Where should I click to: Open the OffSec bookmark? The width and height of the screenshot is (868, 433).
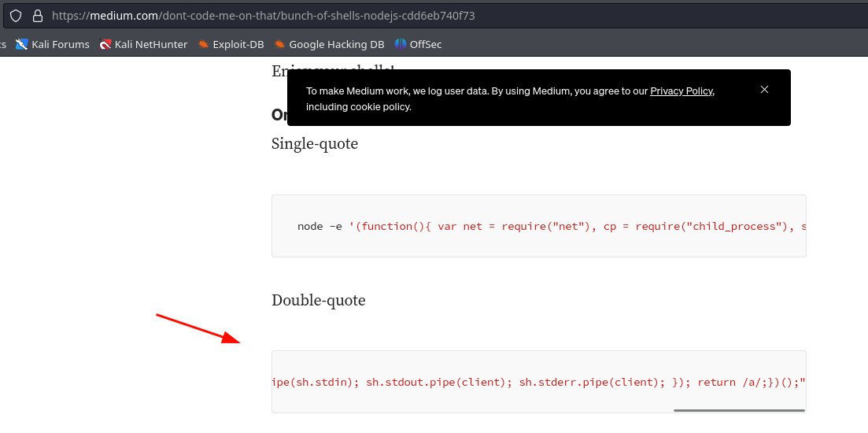[x=418, y=44]
